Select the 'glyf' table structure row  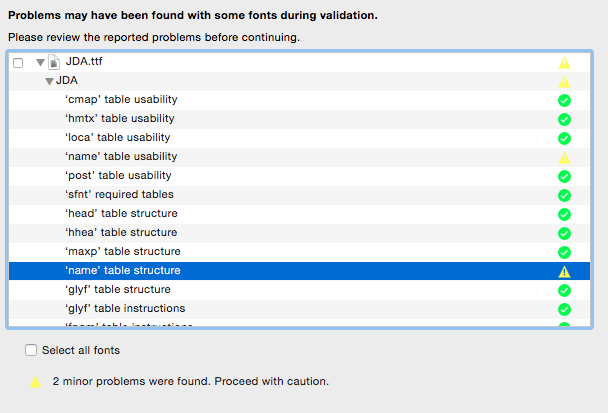(x=299, y=290)
